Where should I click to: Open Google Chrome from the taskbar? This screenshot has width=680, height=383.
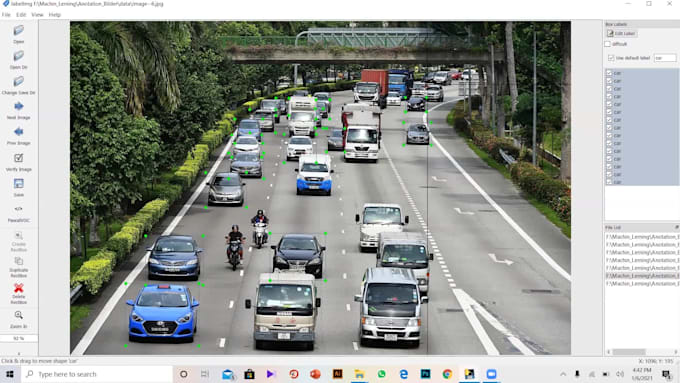click(447, 374)
